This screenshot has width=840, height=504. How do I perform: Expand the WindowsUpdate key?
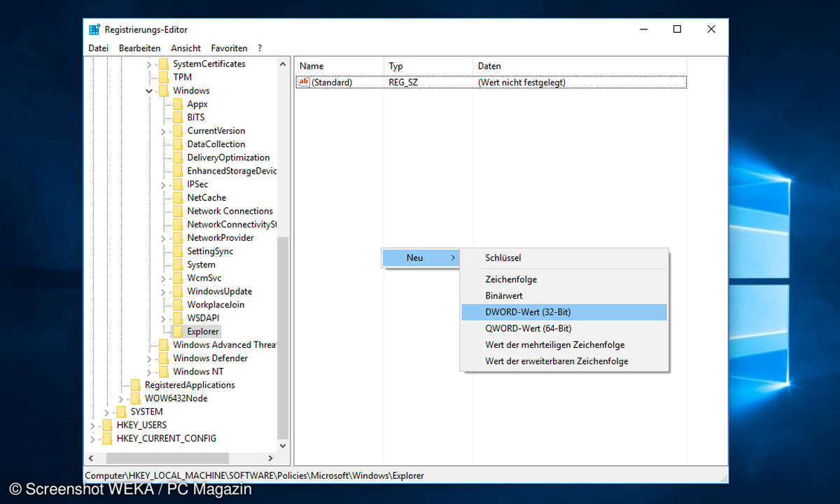(x=163, y=292)
